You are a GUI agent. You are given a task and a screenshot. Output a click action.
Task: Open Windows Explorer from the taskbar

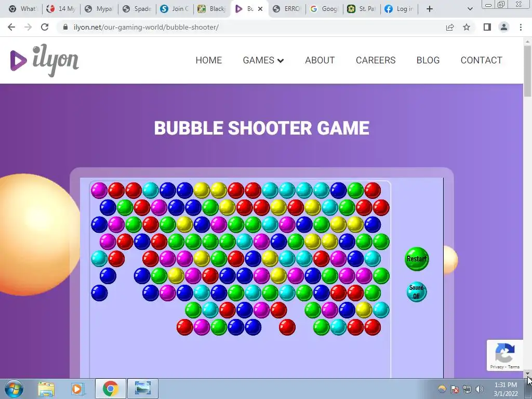[46, 389]
